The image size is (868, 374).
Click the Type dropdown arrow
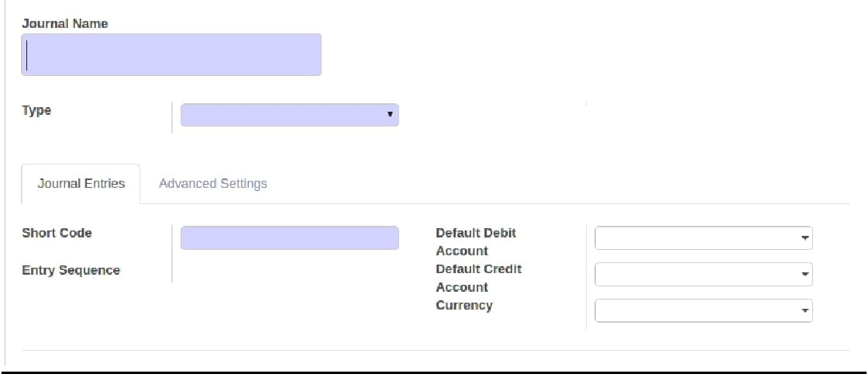pos(390,115)
